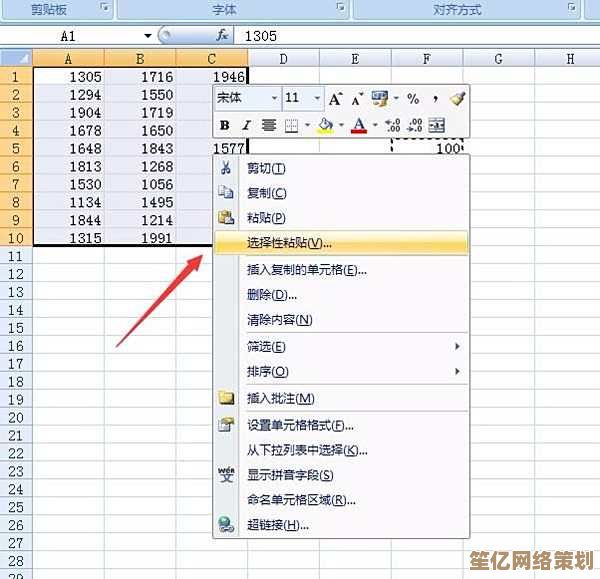Image resolution: width=600 pixels, height=579 pixels.
Task: Click the center align icon
Action: point(268,126)
